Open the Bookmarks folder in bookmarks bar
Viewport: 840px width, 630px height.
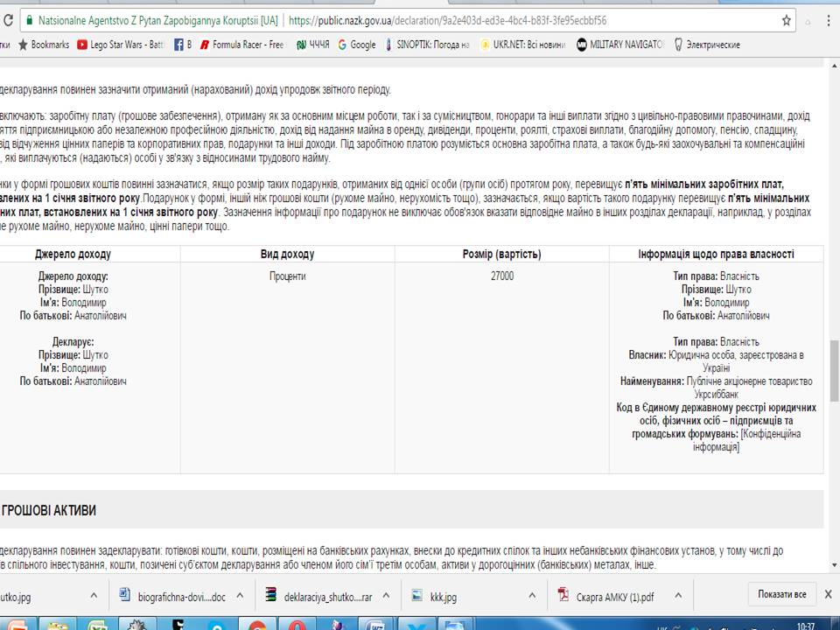coord(44,45)
